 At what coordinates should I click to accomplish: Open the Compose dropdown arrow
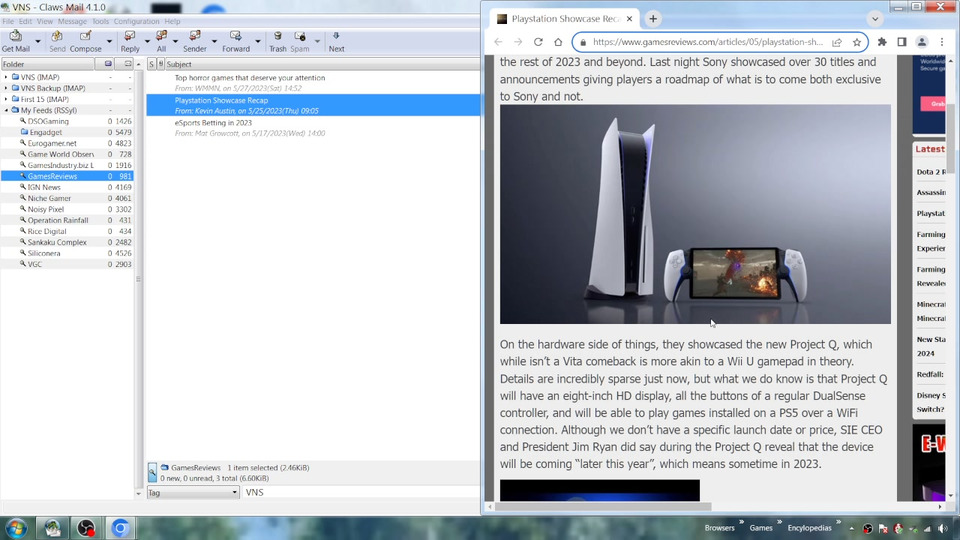point(109,42)
